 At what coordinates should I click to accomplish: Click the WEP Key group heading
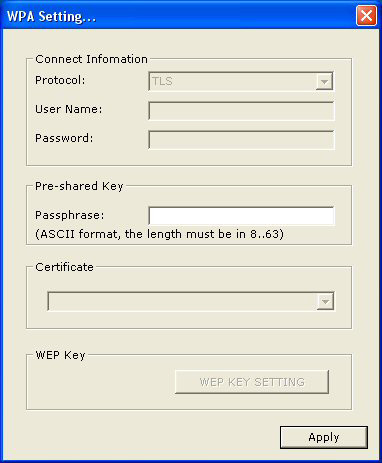pos(60,355)
